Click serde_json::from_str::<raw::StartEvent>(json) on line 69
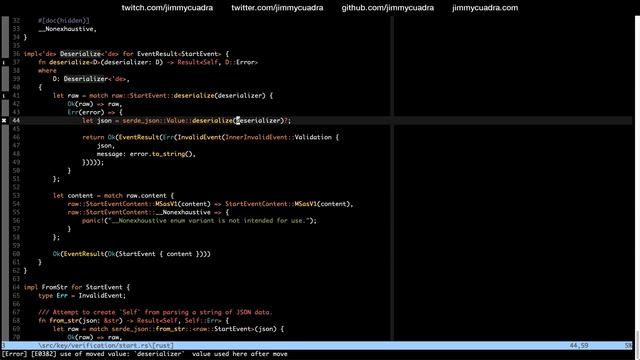Screen dimensions: 640x360 [x=194, y=329]
